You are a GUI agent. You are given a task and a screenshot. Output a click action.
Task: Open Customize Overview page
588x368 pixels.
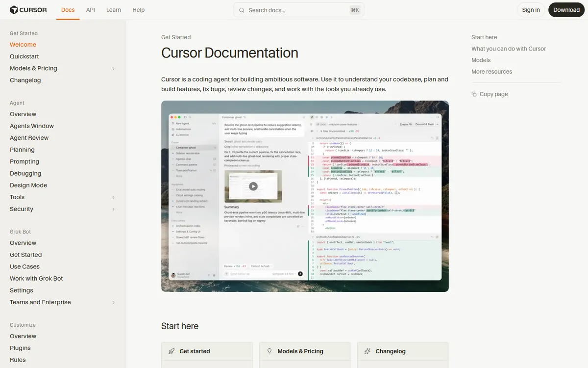[x=23, y=336]
